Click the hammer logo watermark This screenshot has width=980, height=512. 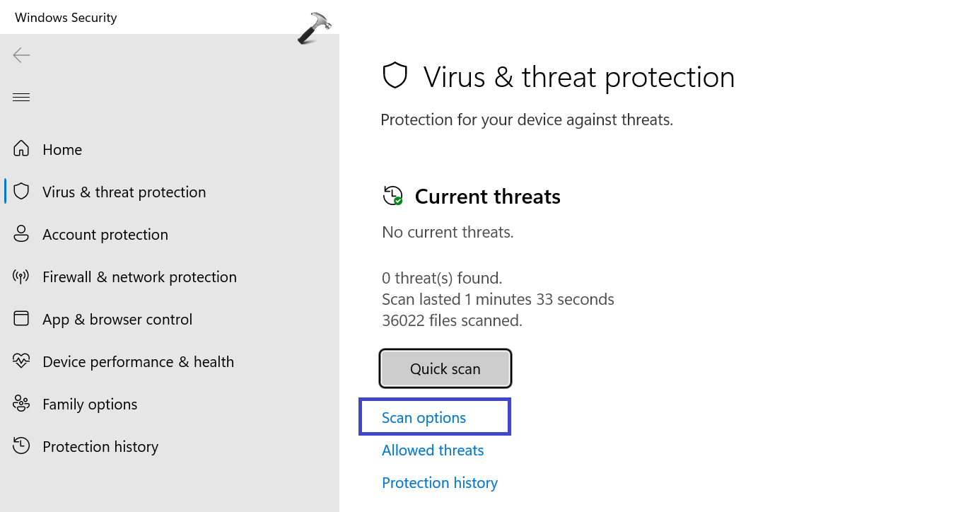(x=315, y=28)
